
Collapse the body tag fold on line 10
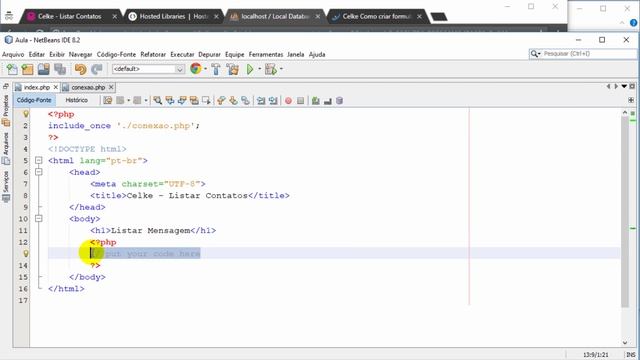pos(39,219)
